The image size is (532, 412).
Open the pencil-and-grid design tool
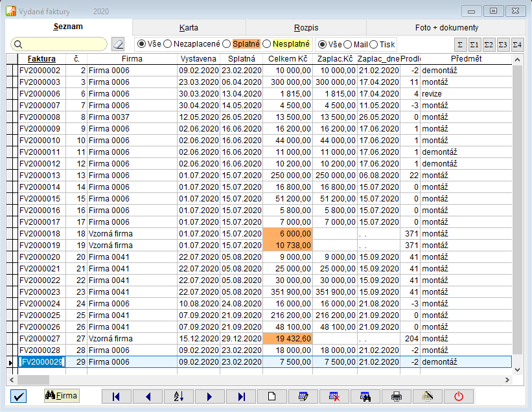tap(428, 396)
